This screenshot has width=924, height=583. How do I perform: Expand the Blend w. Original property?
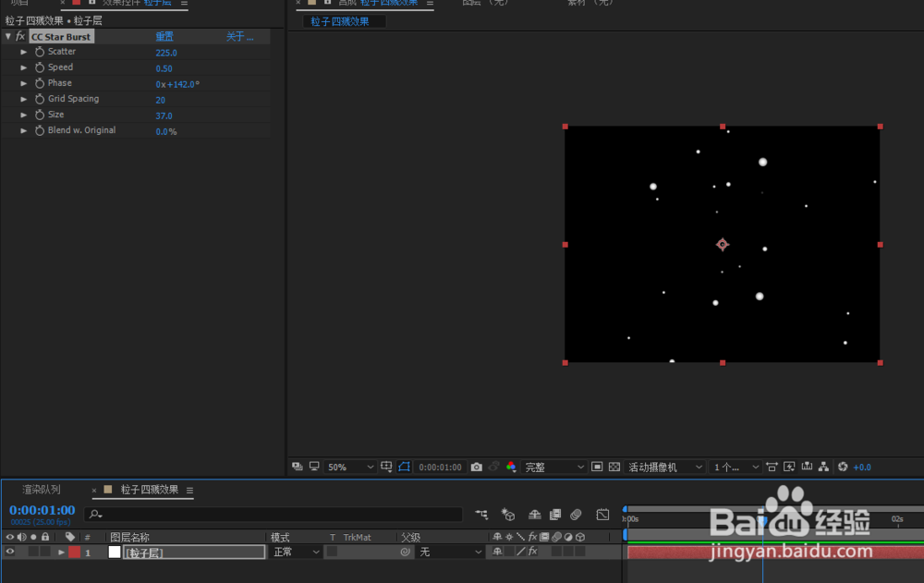(x=24, y=131)
